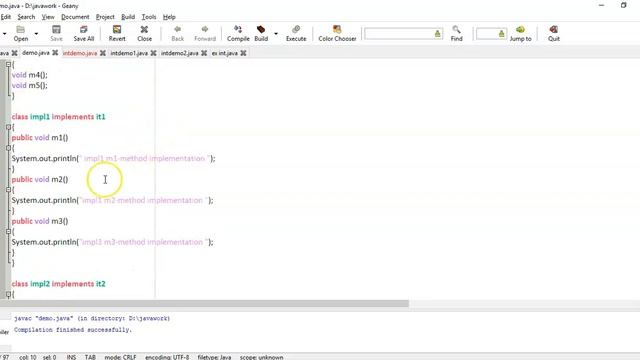Close the ex int.java tab
Screen dimensions: 640x360
pyautogui.click(x=243, y=53)
